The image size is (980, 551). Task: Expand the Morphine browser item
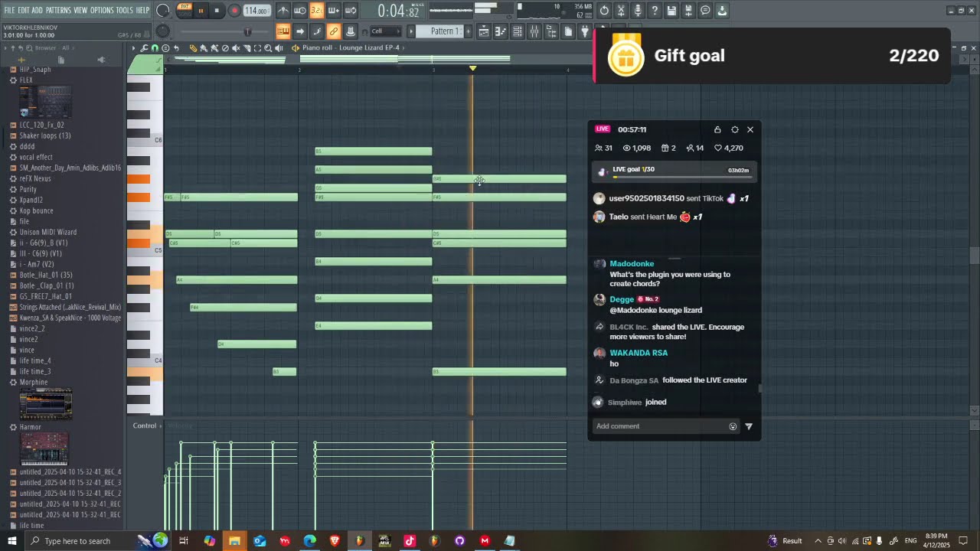[34, 382]
